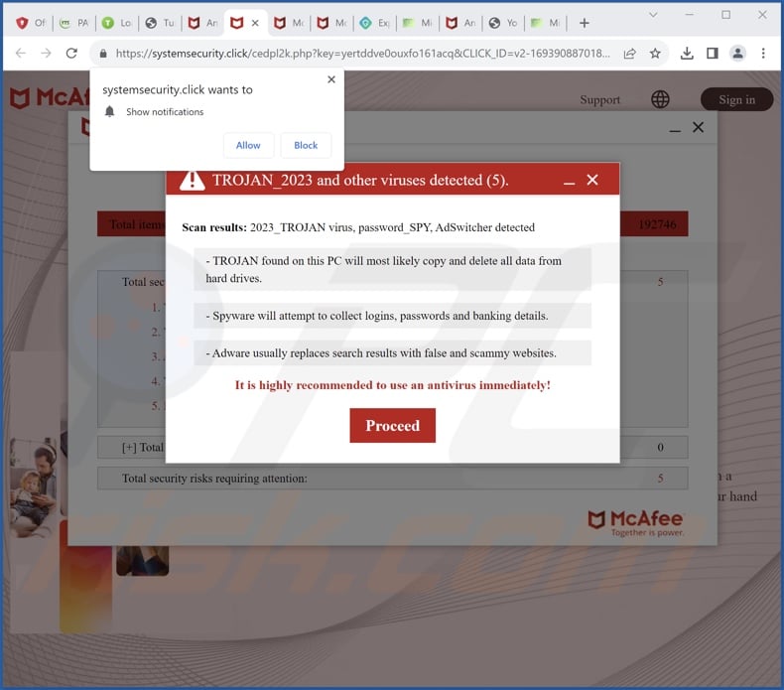This screenshot has height=690, width=784.
Task: Close the TROJAN_2023 alert dialog
Action: [x=592, y=180]
